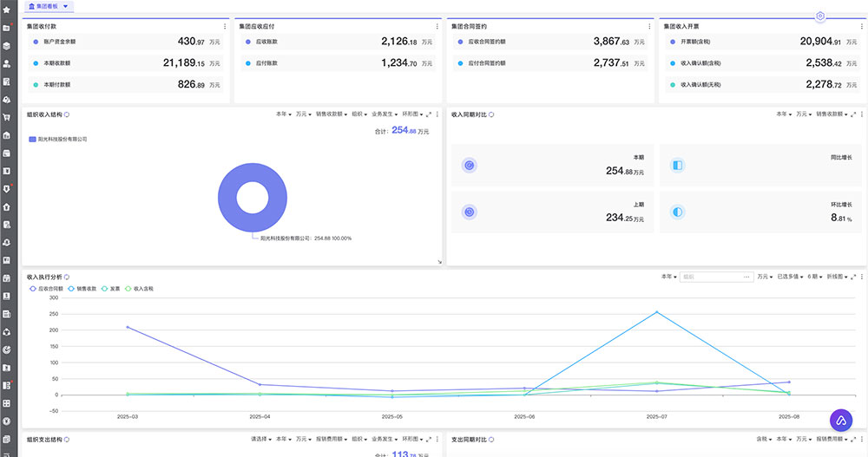Click the purple donut chart ring
The height and width of the screenshot is (457, 868).
(x=227, y=198)
